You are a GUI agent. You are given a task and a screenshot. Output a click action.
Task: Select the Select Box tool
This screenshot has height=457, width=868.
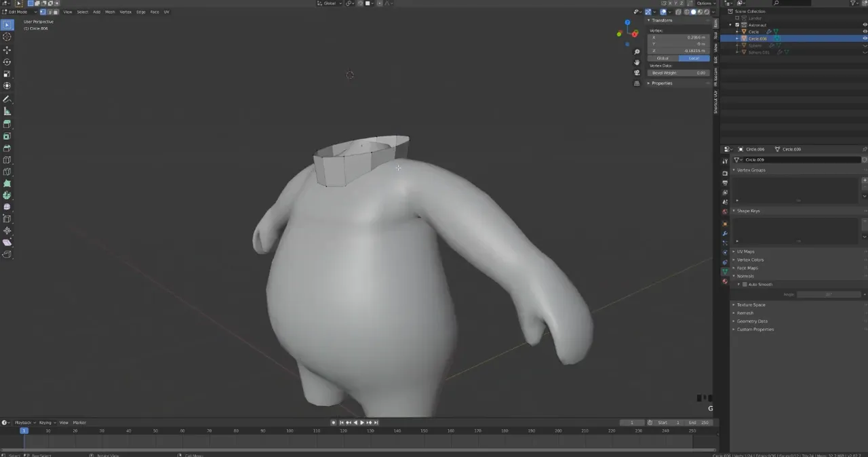(7, 25)
